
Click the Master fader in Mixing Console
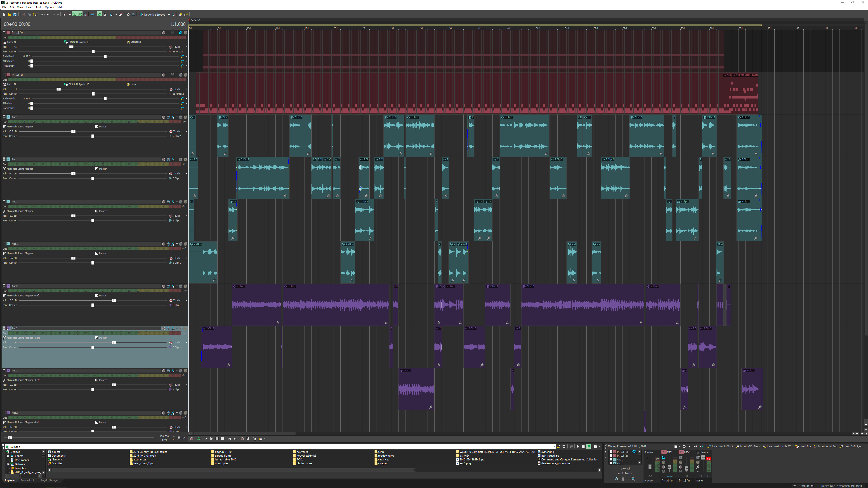(x=703, y=457)
